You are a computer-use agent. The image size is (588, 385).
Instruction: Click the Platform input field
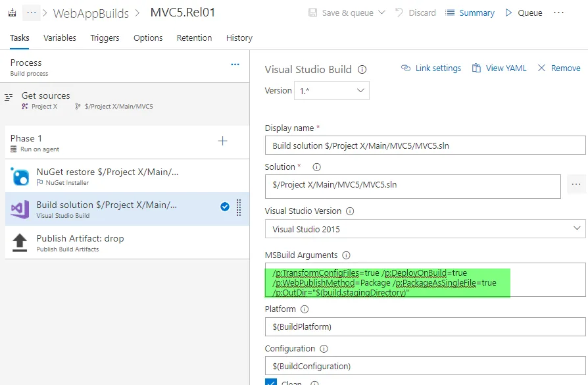425,326
